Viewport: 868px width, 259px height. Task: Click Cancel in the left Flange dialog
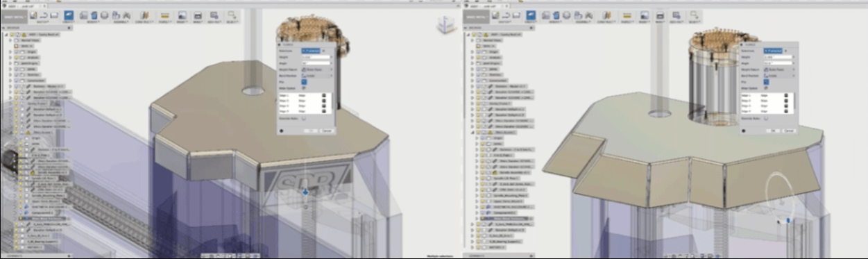pyautogui.click(x=326, y=131)
